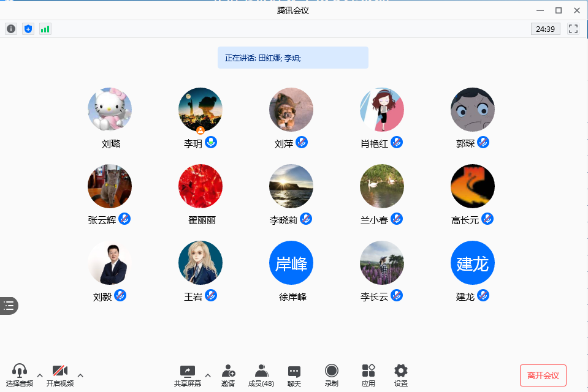Image resolution: width=588 pixels, height=392 pixels.
Task: Open the meeting info icon
Action: coord(11,29)
